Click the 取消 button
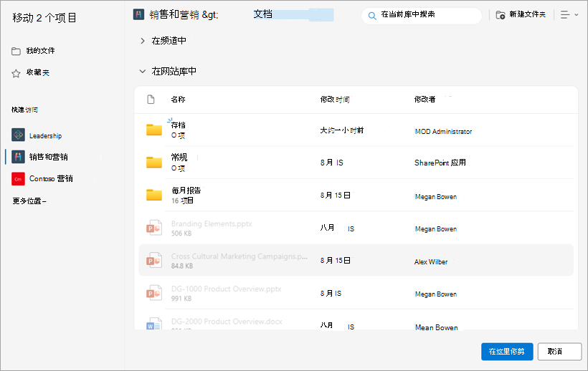This screenshot has width=588, height=371. pos(559,352)
